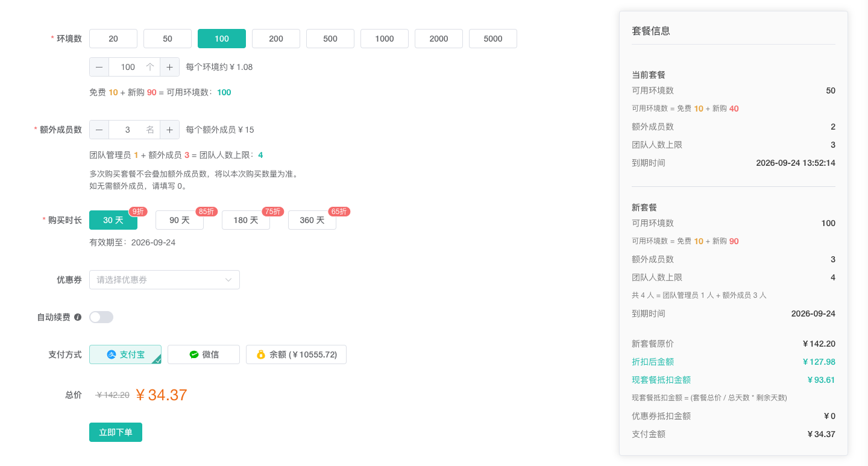Select 2000 environments option

pyautogui.click(x=439, y=39)
